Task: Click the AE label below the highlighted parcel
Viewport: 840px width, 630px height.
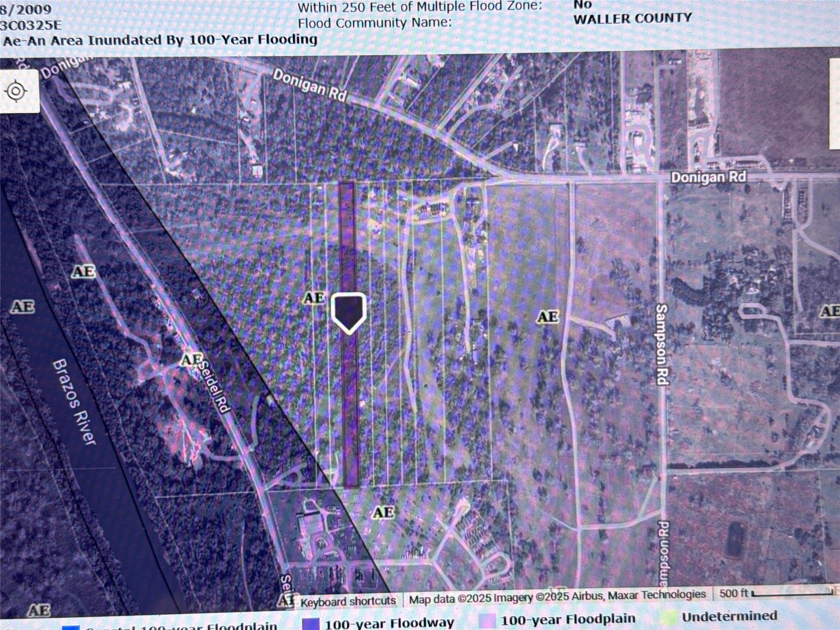Action: 383,512
